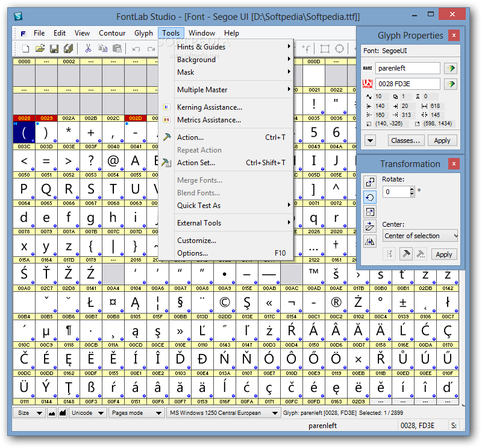The height and width of the screenshot is (448, 482).
Task: Click the Action Set hammer icon
Action: [x=166, y=162]
